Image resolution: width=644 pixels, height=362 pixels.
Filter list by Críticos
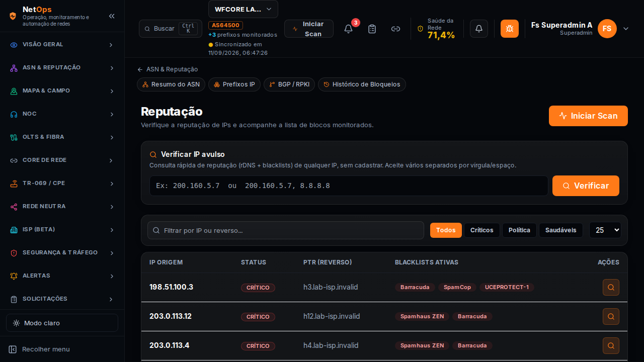tap(482, 230)
